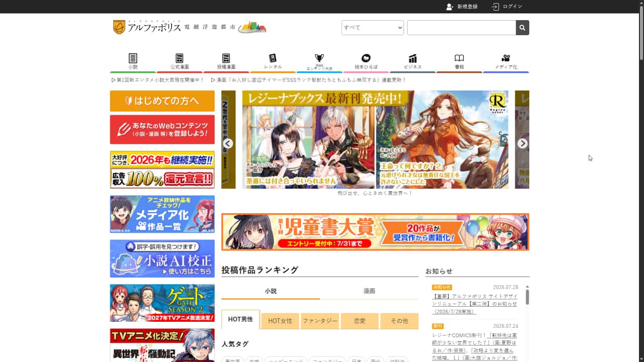Image resolution: width=644 pixels, height=362 pixels.
Task: Click the colorful city skyline header graphic
Action: pos(252,27)
